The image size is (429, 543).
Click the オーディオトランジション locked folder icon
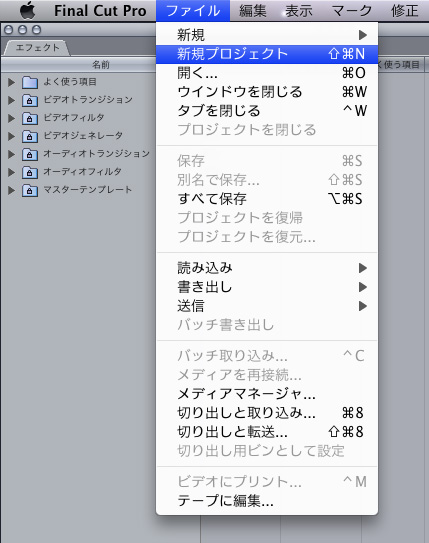[x=30, y=154]
